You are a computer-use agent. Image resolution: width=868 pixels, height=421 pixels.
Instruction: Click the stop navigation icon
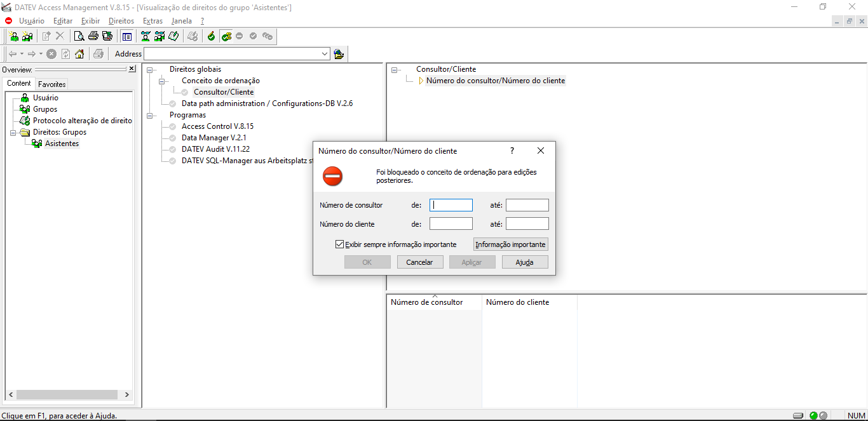pyautogui.click(x=51, y=54)
